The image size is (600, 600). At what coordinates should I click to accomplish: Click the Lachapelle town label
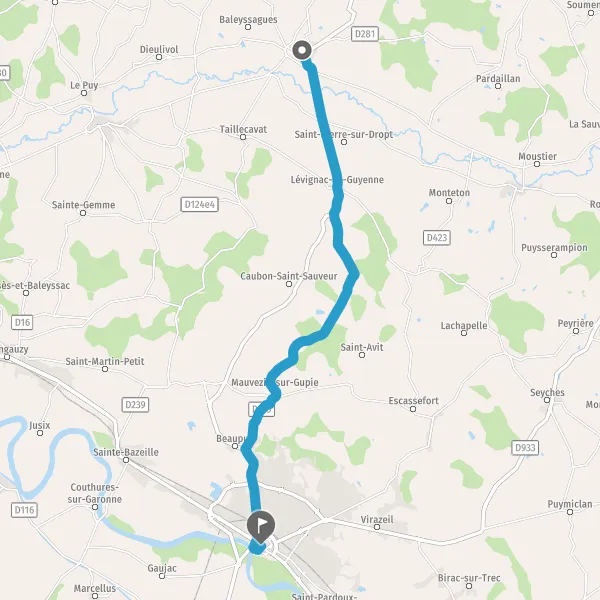pos(464,326)
